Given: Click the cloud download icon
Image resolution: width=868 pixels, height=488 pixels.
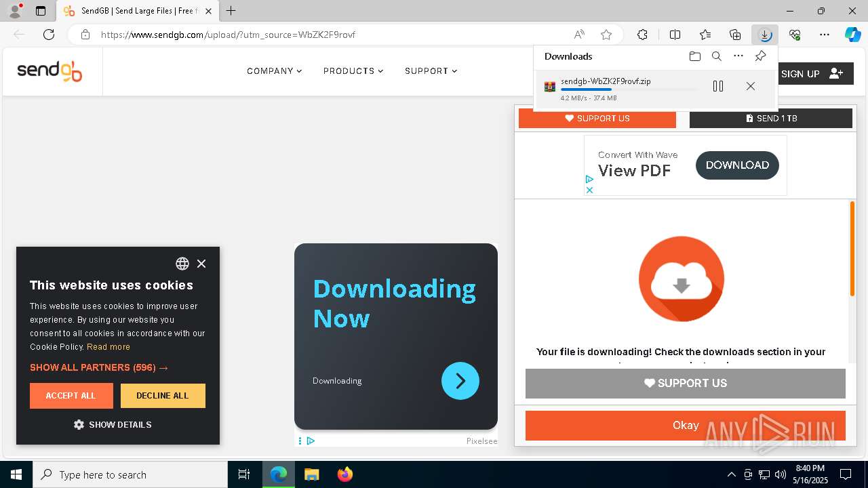Looking at the screenshot, I should (682, 279).
